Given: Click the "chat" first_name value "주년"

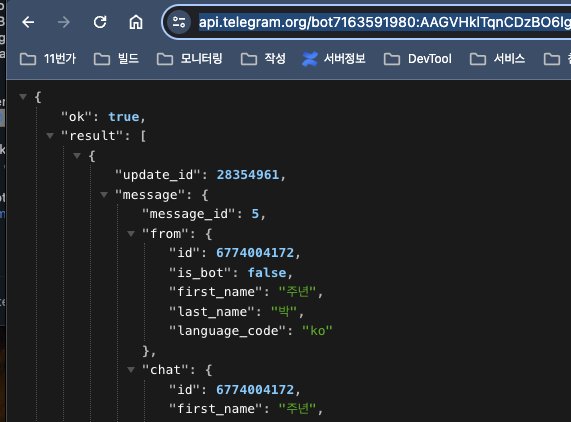Looking at the screenshot, I should [x=298, y=409].
